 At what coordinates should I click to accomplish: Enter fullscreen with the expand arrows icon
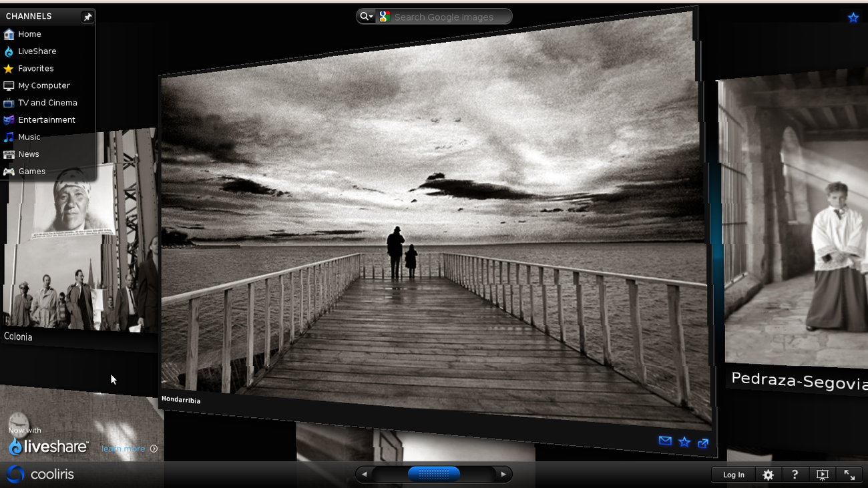click(x=849, y=475)
